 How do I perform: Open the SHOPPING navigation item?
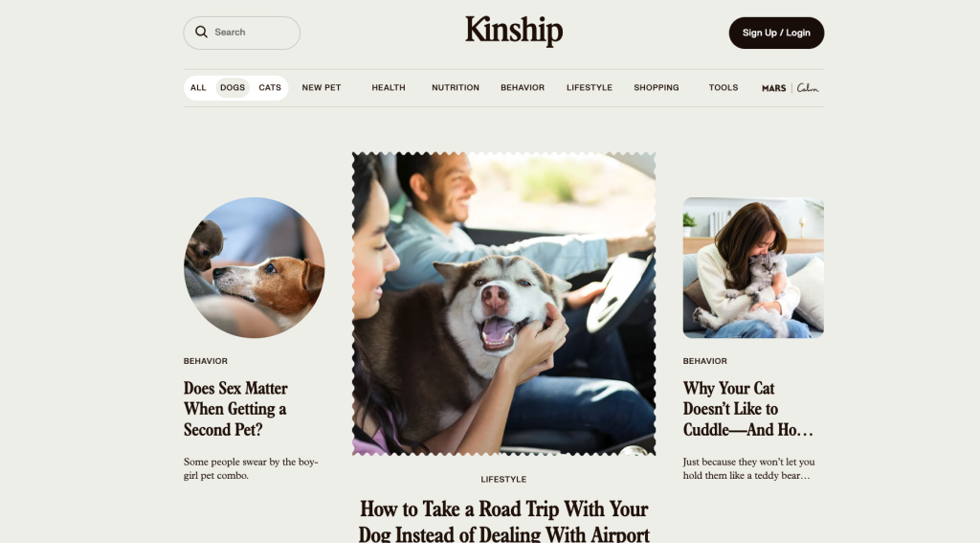click(657, 87)
